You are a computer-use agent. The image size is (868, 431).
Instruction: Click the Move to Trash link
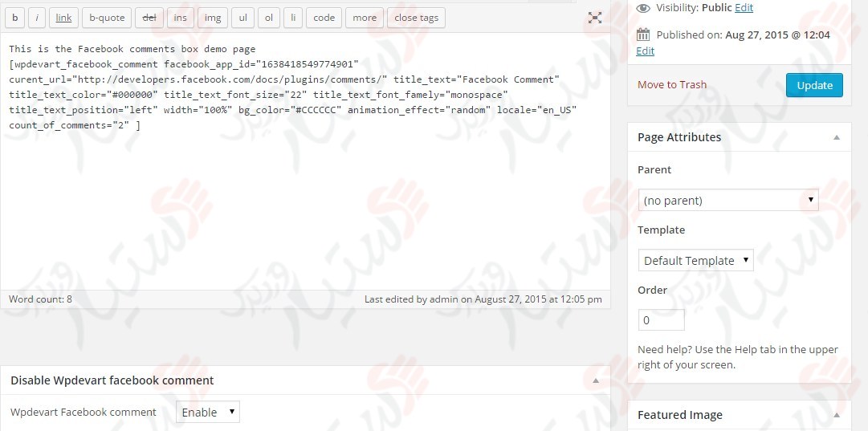(x=672, y=84)
